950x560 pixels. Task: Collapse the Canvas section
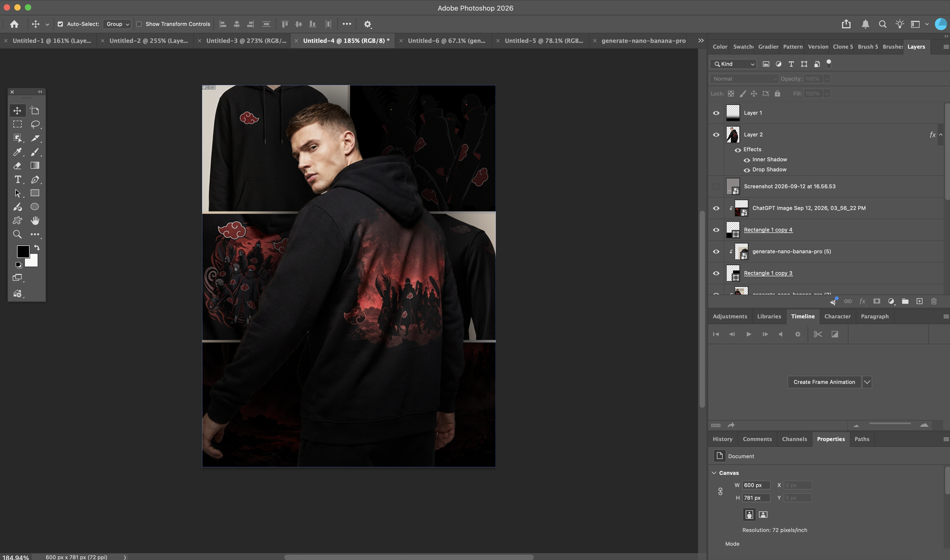tap(714, 473)
